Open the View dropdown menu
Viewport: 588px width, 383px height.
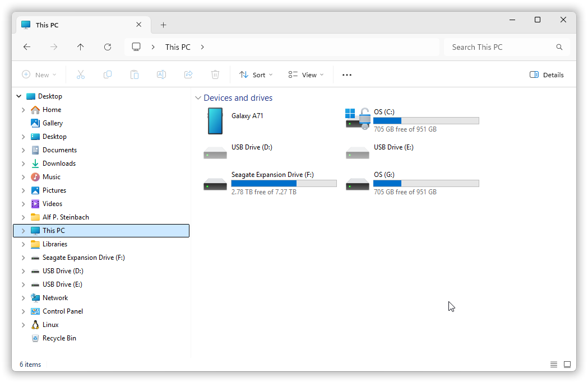[305, 75]
